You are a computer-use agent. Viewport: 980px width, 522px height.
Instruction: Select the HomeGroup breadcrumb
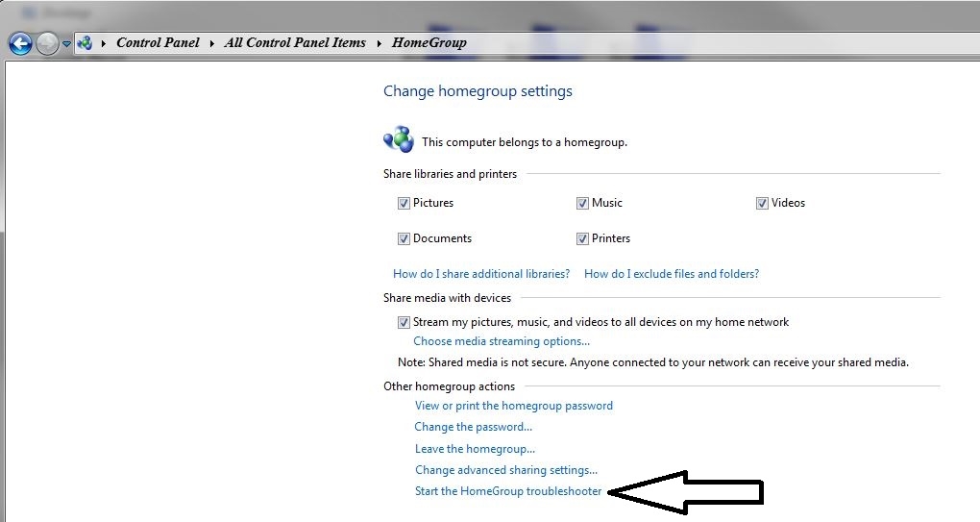(x=429, y=42)
